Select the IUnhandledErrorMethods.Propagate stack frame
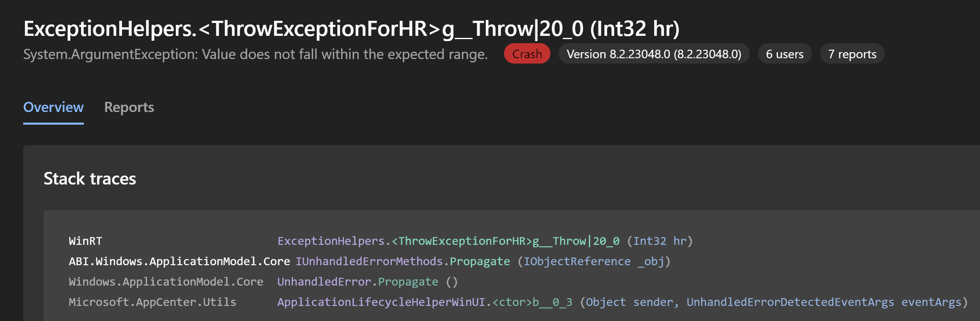 403,261
